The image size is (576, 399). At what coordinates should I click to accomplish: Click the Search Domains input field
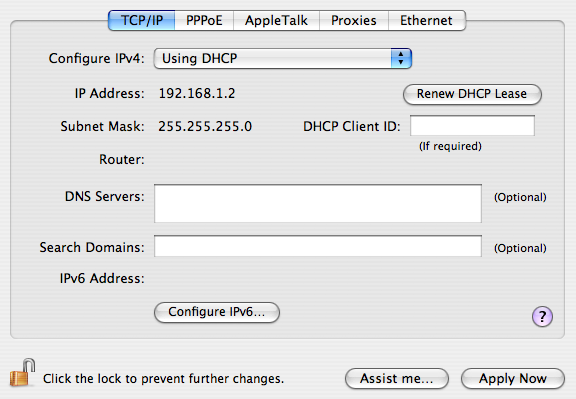pyautogui.click(x=318, y=246)
